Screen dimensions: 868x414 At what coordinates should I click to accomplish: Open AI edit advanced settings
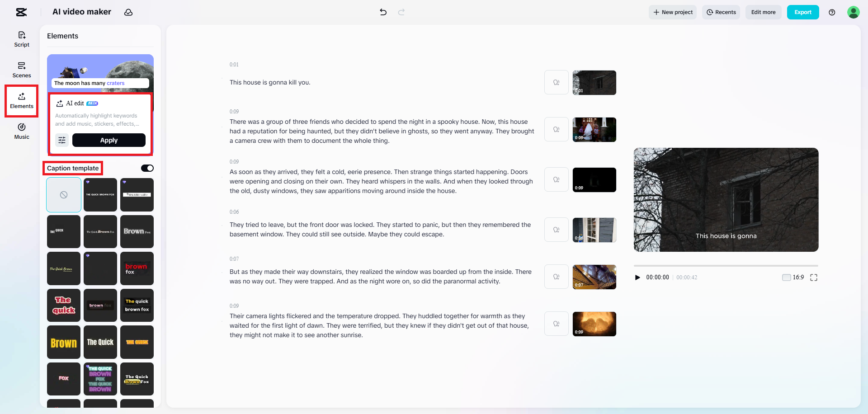coord(62,140)
